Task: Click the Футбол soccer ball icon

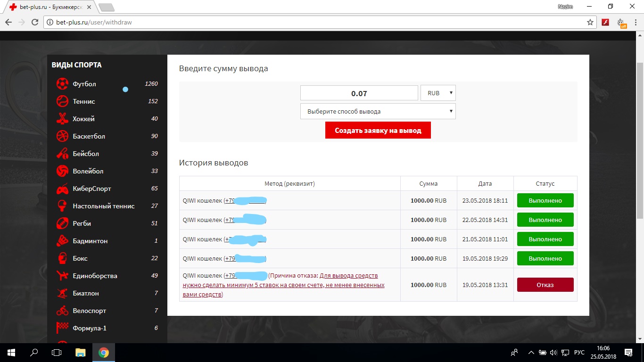Action: [x=62, y=84]
